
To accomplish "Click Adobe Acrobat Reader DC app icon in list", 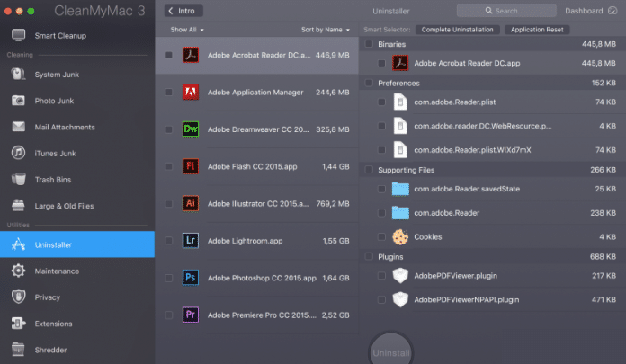I will 191,55.
